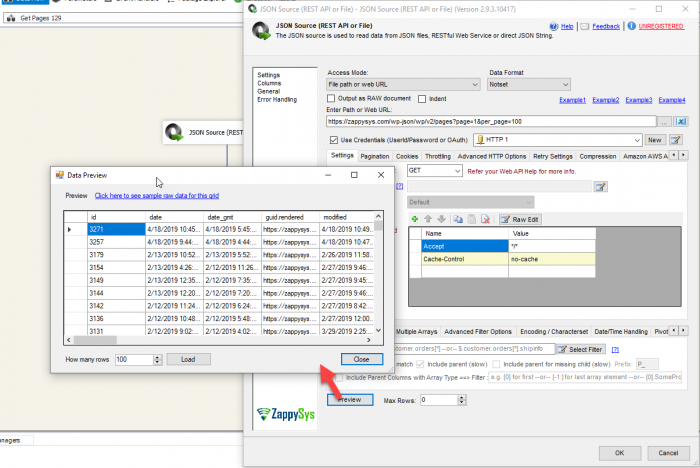Enable the Indent checkbox

click(x=422, y=99)
